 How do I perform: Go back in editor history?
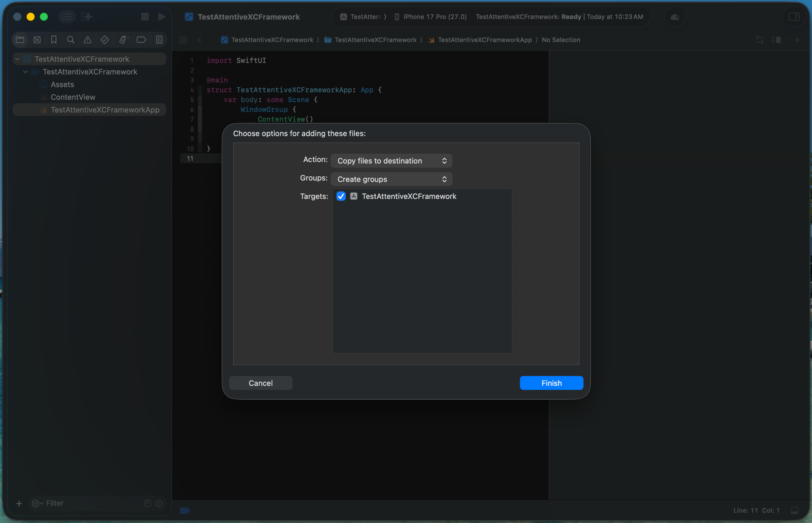pos(200,40)
